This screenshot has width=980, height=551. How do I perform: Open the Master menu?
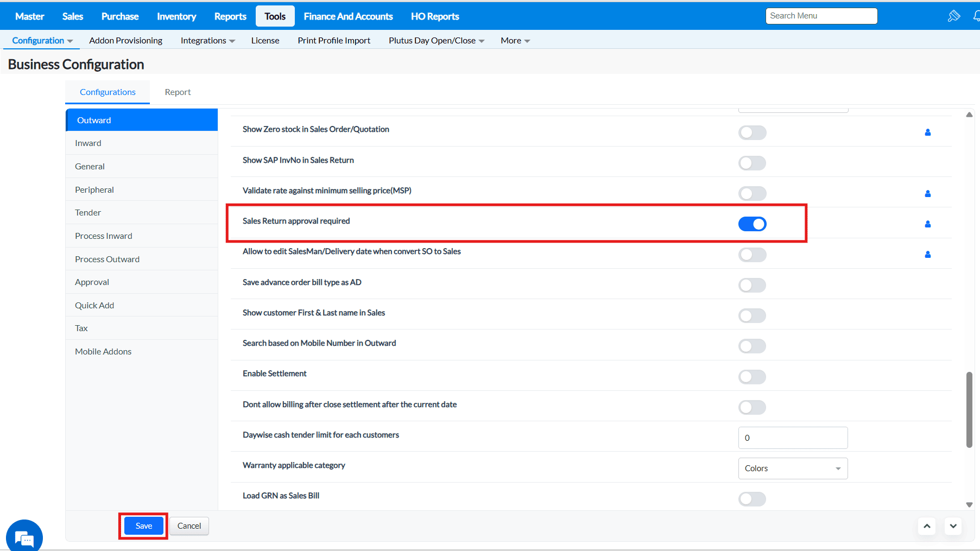(x=30, y=16)
